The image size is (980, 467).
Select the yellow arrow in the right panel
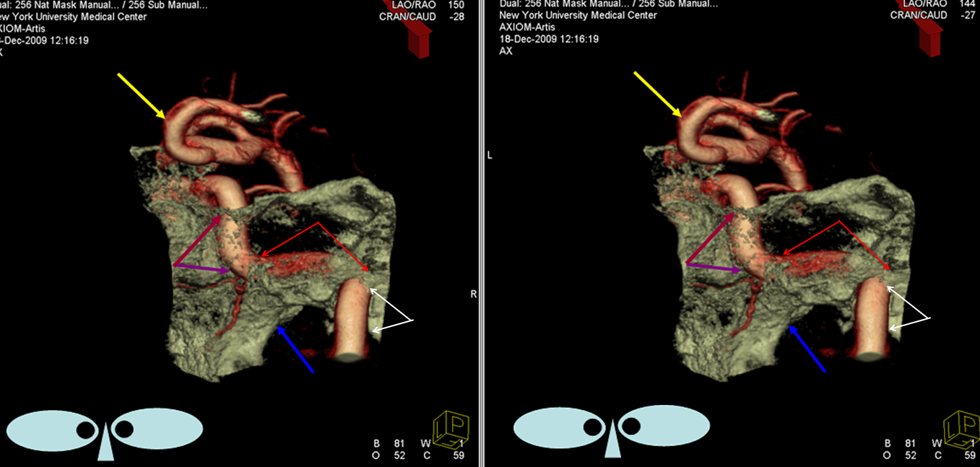pyautogui.click(x=656, y=94)
